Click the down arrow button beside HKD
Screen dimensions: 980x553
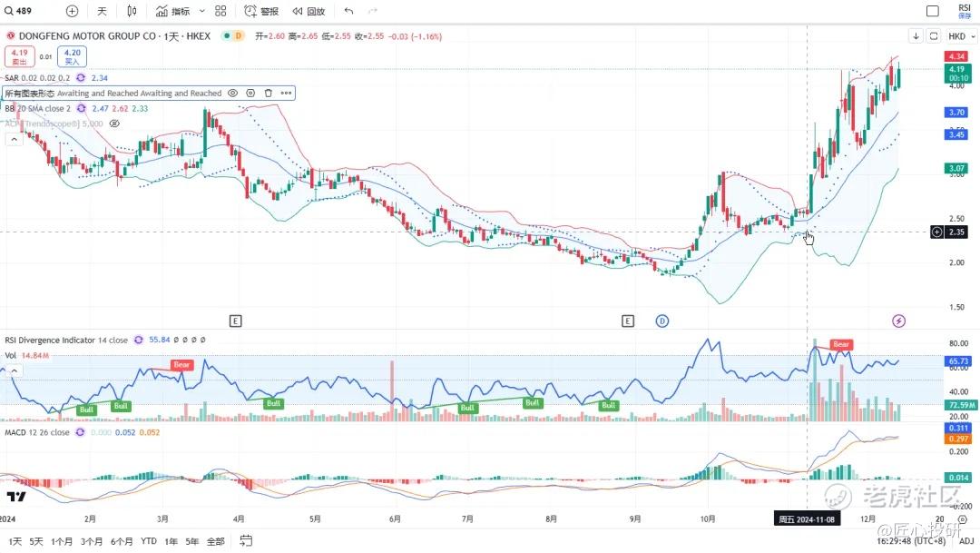tap(916, 36)
